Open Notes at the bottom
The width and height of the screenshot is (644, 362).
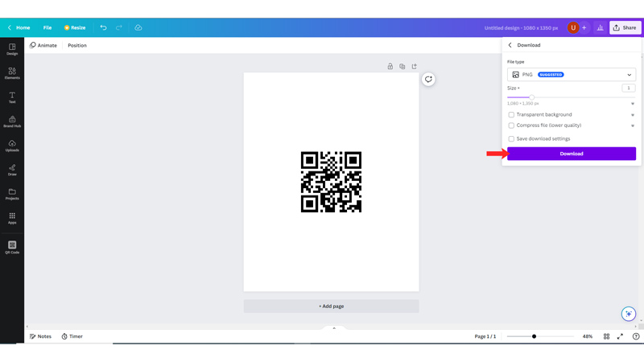(x=40, y=336)
